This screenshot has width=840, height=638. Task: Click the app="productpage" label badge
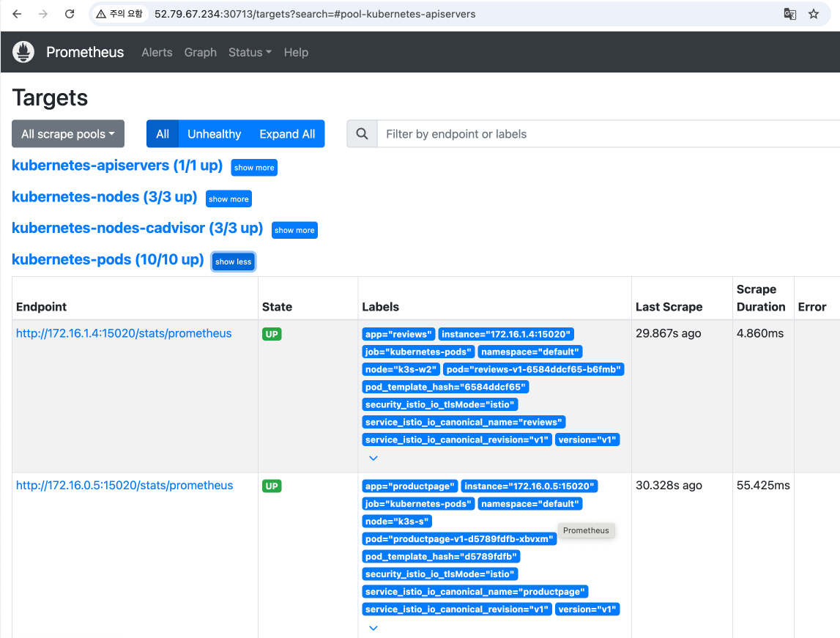click(410, 486)
